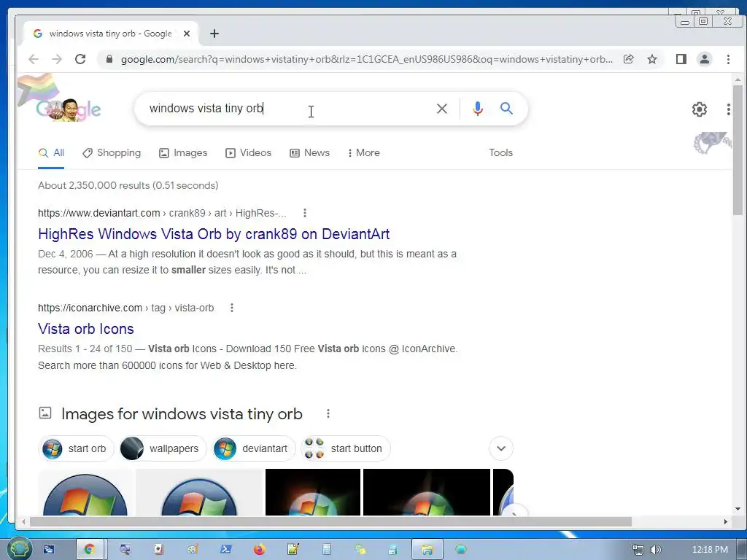Click the vertical scrollbar thumb
747x560 pixels.
tap(738, 150)
